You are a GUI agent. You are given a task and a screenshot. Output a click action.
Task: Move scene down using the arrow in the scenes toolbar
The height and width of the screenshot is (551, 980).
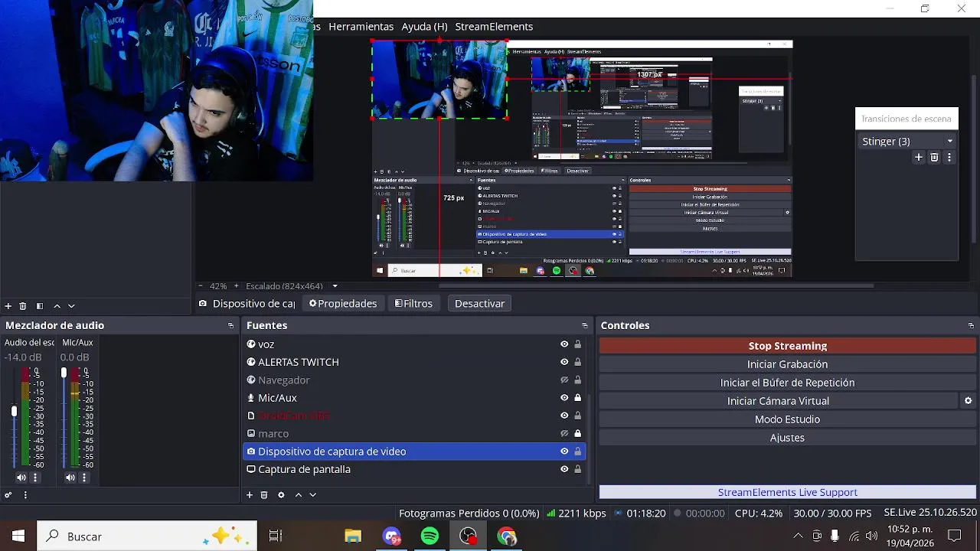[71, 306]
